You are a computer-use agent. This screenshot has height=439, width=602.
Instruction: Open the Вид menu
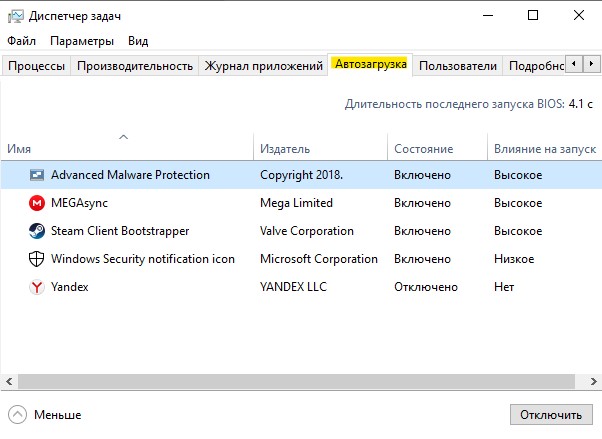pos(138,41)
